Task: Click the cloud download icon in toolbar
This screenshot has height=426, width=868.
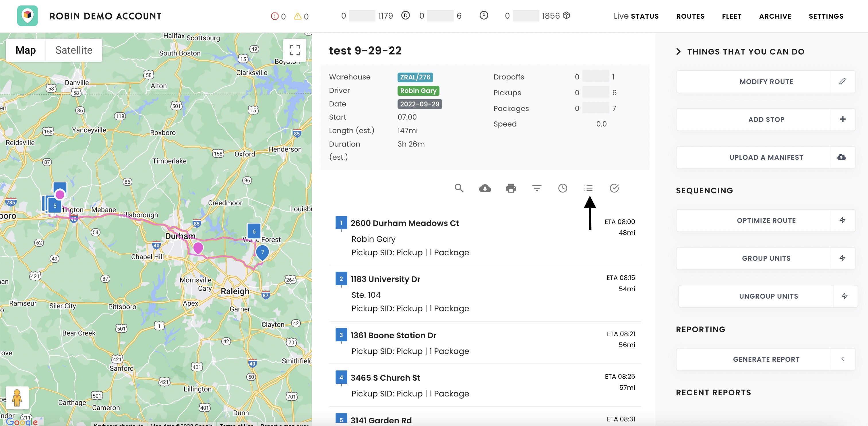Action: click(x=485, y=188)
